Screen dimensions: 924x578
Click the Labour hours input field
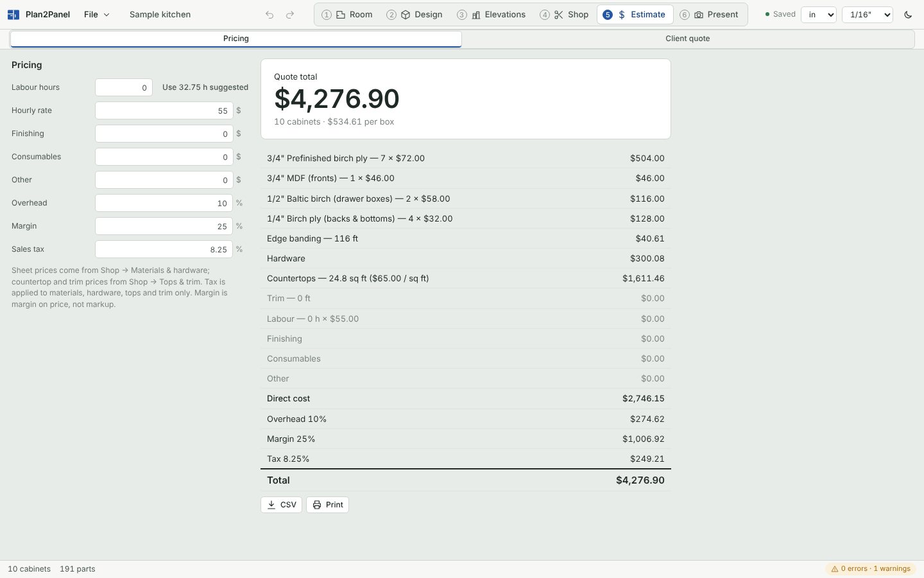pyautogui.click(x=124, y=87)
